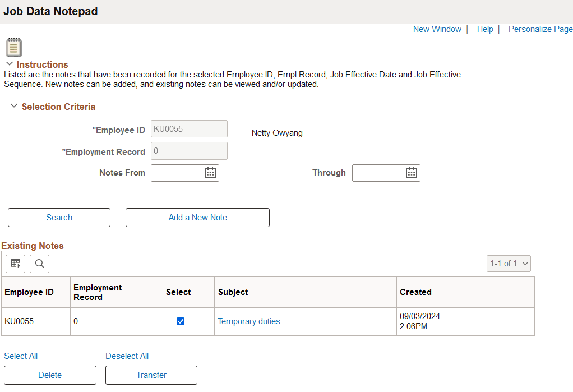Click Add a New Note
Screen dimensions: 573x392
(197, 218)
